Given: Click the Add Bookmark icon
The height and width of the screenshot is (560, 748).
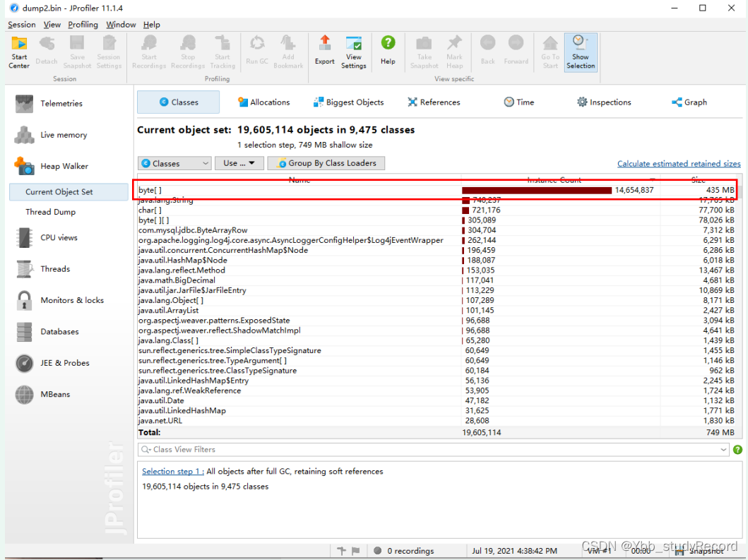Looking at the screenshot, I should pos(288,52).
